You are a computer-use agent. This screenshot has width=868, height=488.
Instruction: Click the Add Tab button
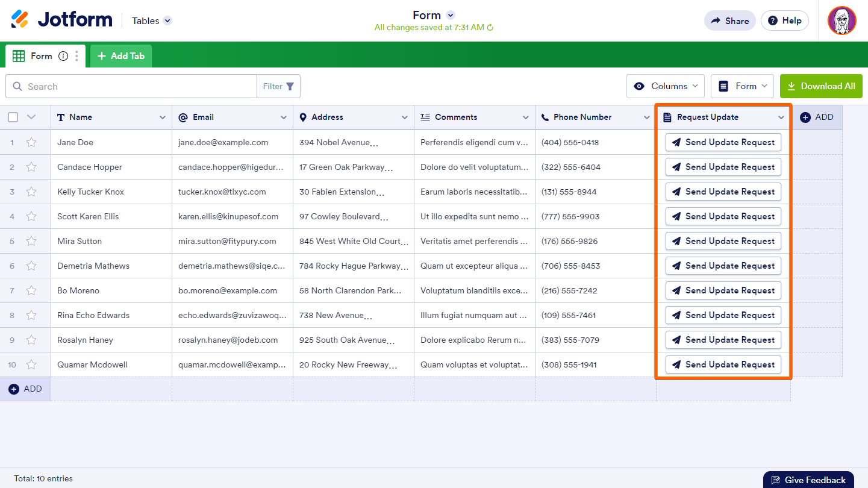(121, 56)
